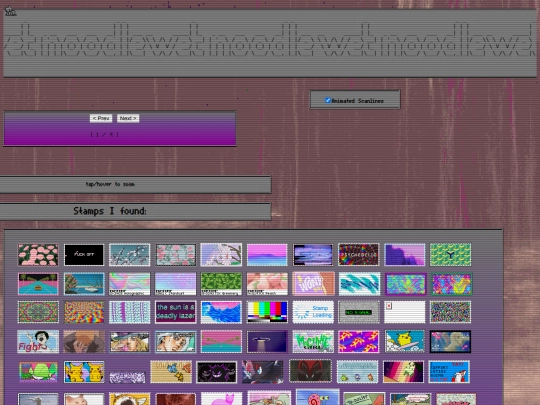This screenshot has width=540, height=405.
Task: Open the TV color bars stamp
Action: 267,312
